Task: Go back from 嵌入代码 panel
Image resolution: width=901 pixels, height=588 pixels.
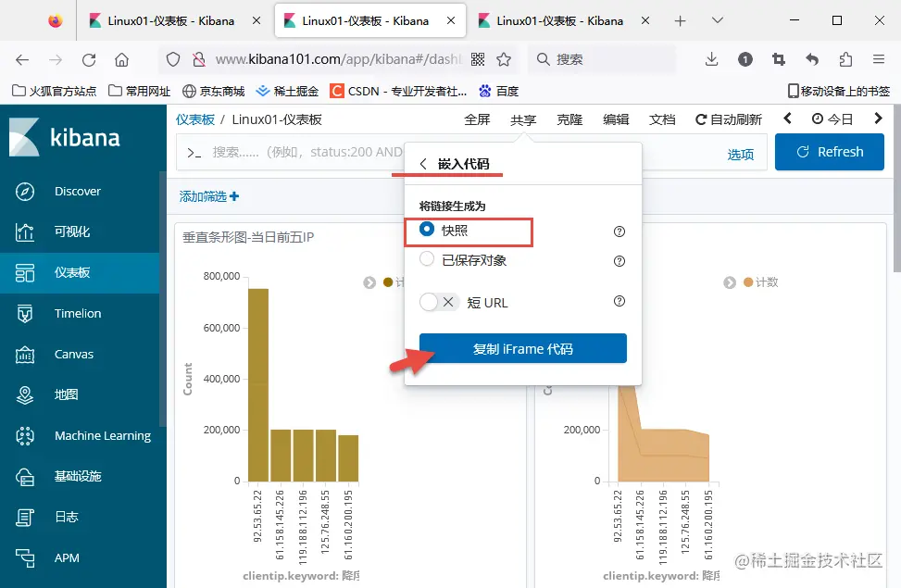Action: (423, 164)
